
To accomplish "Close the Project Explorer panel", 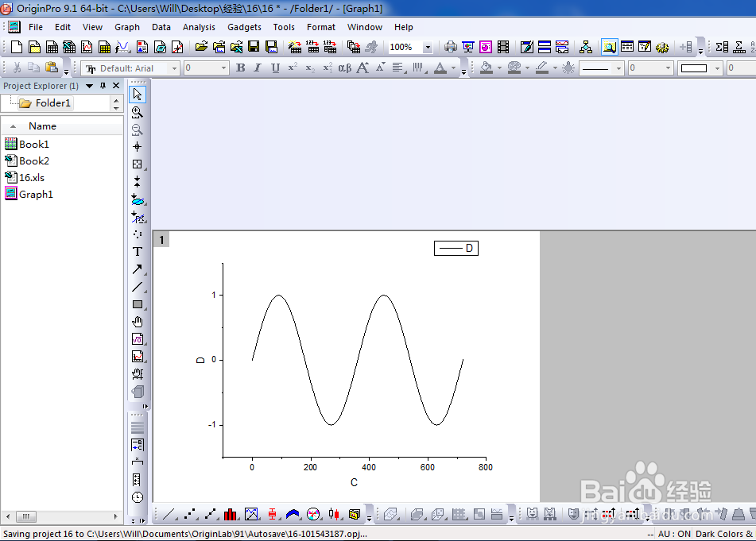I will click(116, 86).
